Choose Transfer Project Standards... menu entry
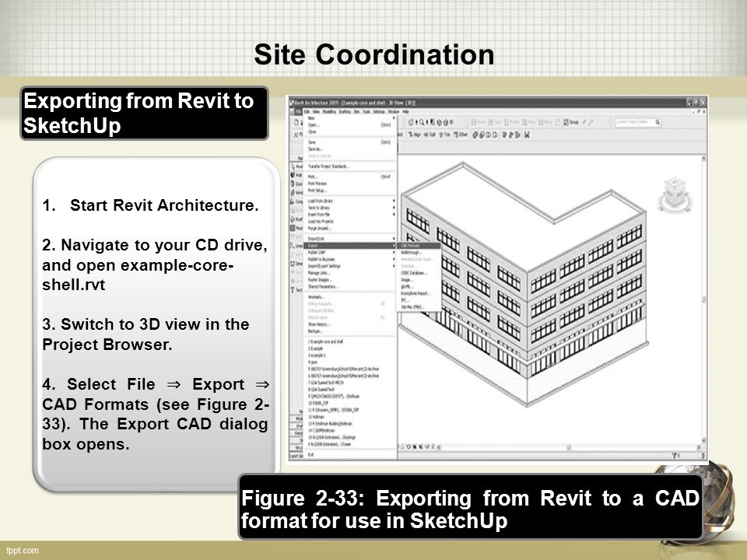Viewport: 747px width, 560px height. coord(350,166)
